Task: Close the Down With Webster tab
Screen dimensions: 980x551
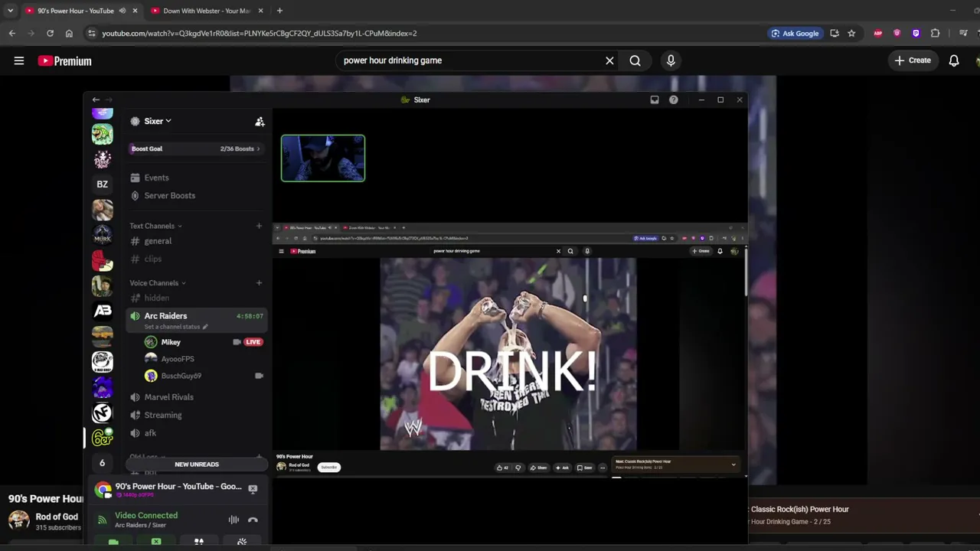Action: [x=260, y=11]
